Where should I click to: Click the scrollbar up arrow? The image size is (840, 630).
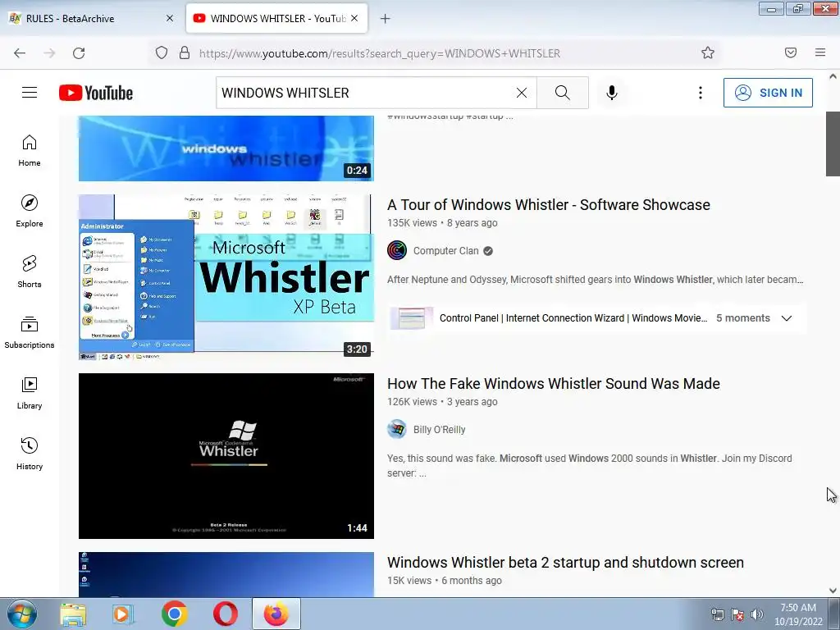(833, 76)
